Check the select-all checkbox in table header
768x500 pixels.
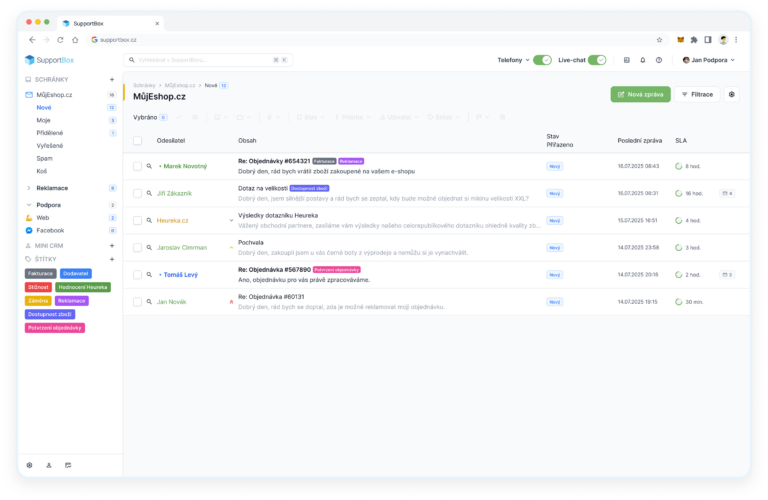coord(138,141)
